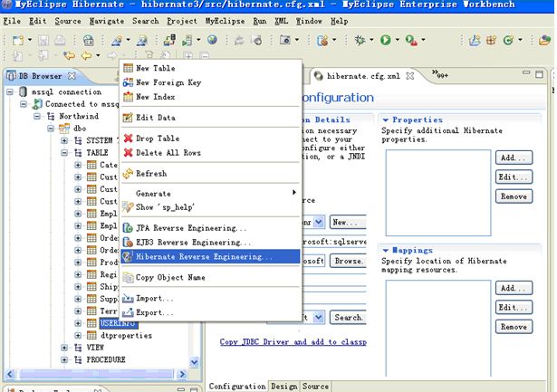Open the MyEclipse menu
This screenshot has width=557, height=392.
point(225,21)
